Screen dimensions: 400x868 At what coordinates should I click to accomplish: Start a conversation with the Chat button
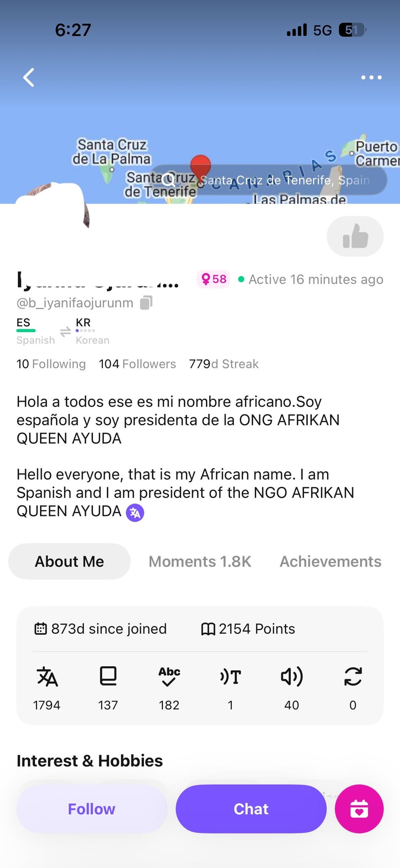[x=251, y=809]
